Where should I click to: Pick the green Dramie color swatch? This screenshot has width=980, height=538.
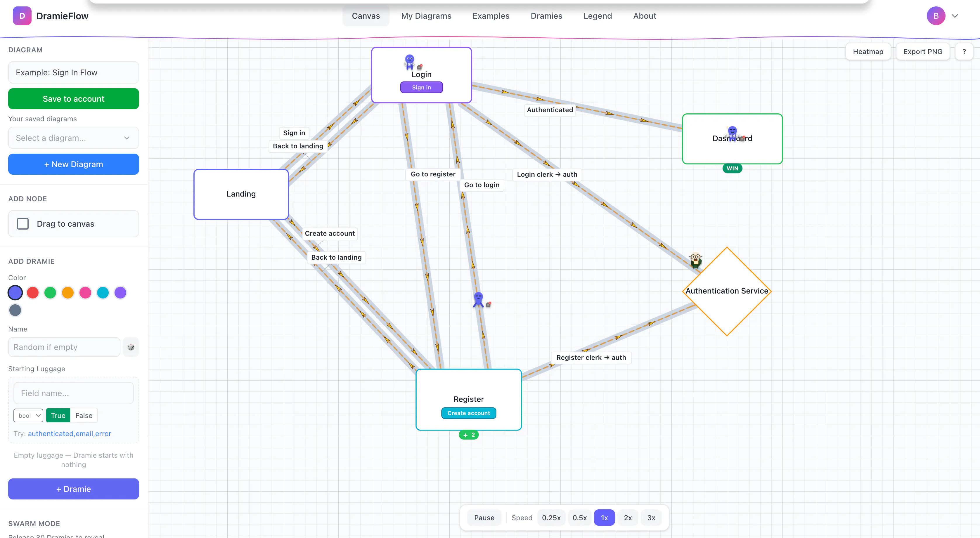click(50, 292)
